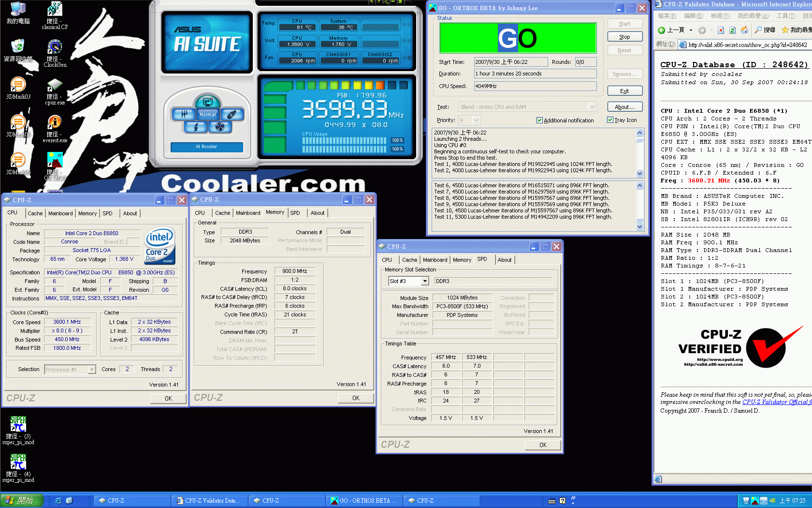This screenshot has width=812, height=508.
Task: Switch to the Cache tab in left CPU-Z window
Action: coord(35,213)
